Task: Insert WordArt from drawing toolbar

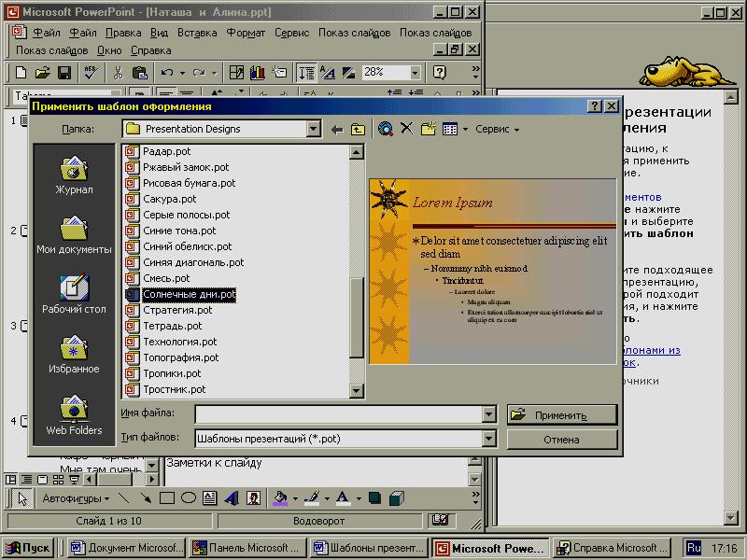Action: pos(232,498)
